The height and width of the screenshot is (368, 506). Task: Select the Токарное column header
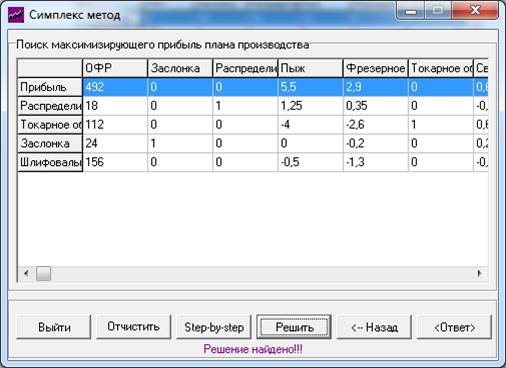441,68
